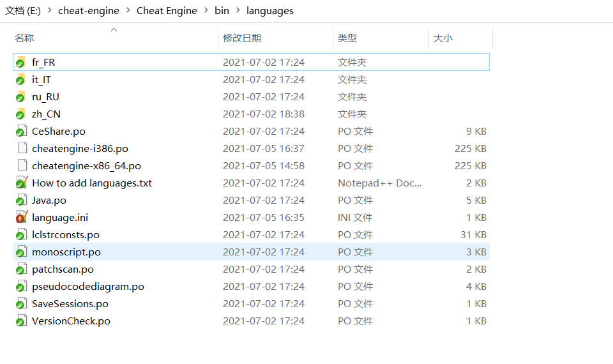Select cheatengine-i386.po file name
The width and height of the screenshot is (613, 364).
[80, 148]
